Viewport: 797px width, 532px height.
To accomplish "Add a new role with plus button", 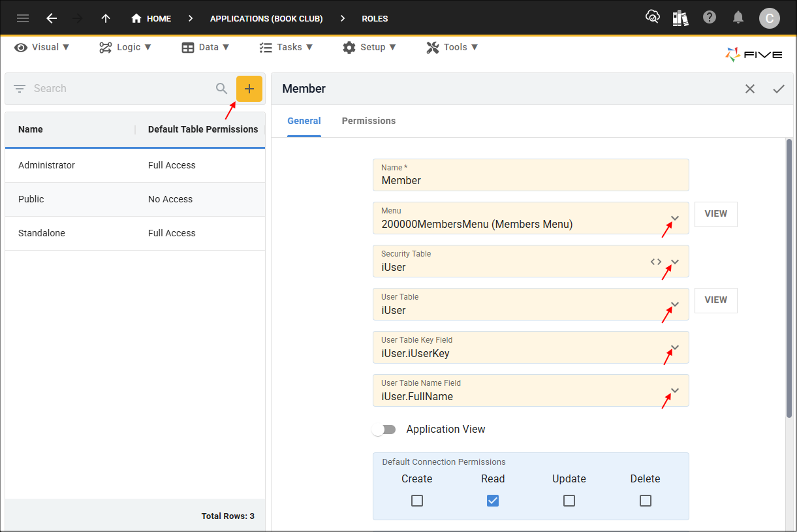I will [x=249, y=89].
